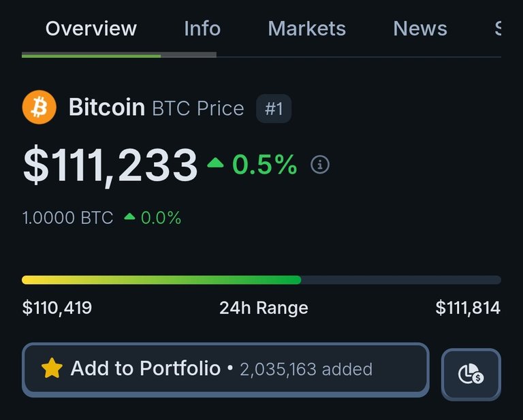Click the portfolio pie chart dollar icon
The image size is (523, 420).
tap(471, 374)
